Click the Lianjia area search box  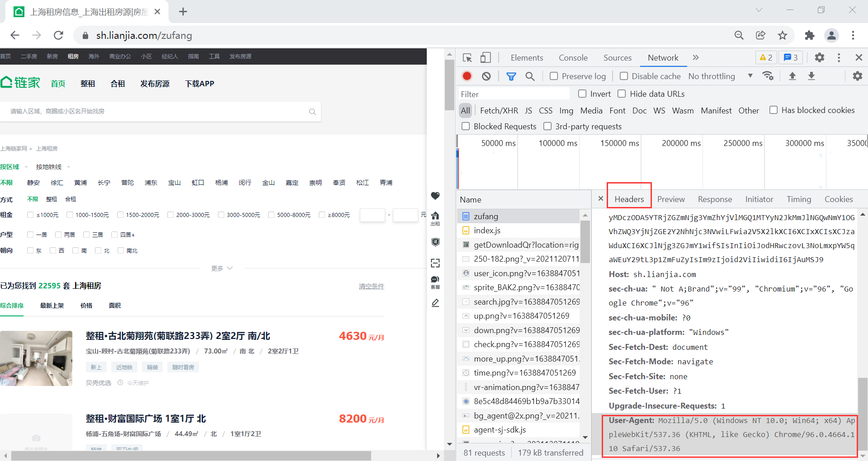click(x=160, y=112)
